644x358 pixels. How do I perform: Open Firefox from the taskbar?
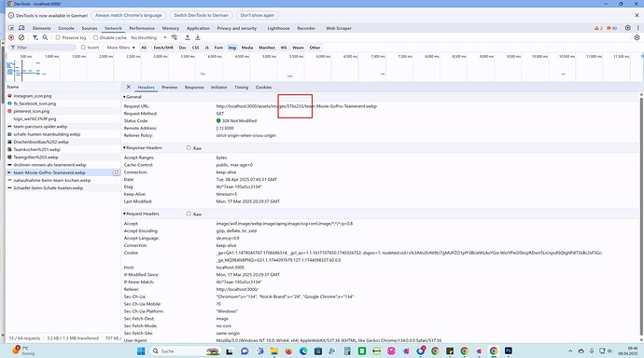point(288,351)
